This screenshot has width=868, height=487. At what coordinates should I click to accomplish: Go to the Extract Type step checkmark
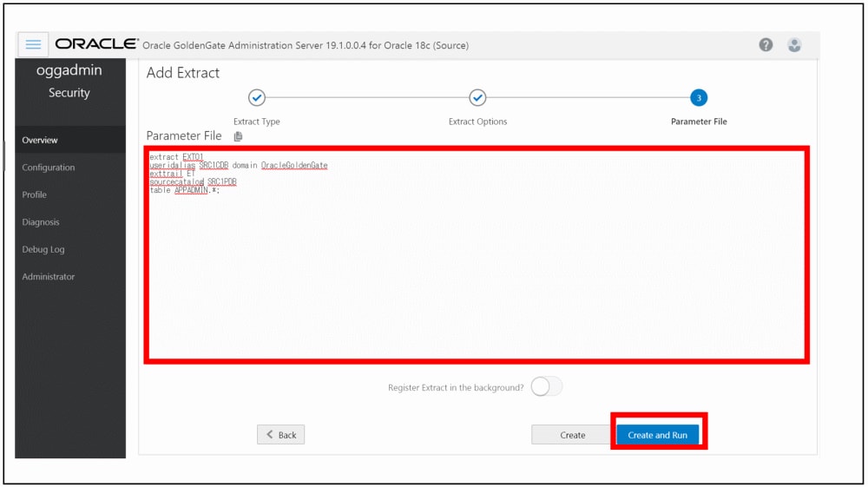point(256,98)
